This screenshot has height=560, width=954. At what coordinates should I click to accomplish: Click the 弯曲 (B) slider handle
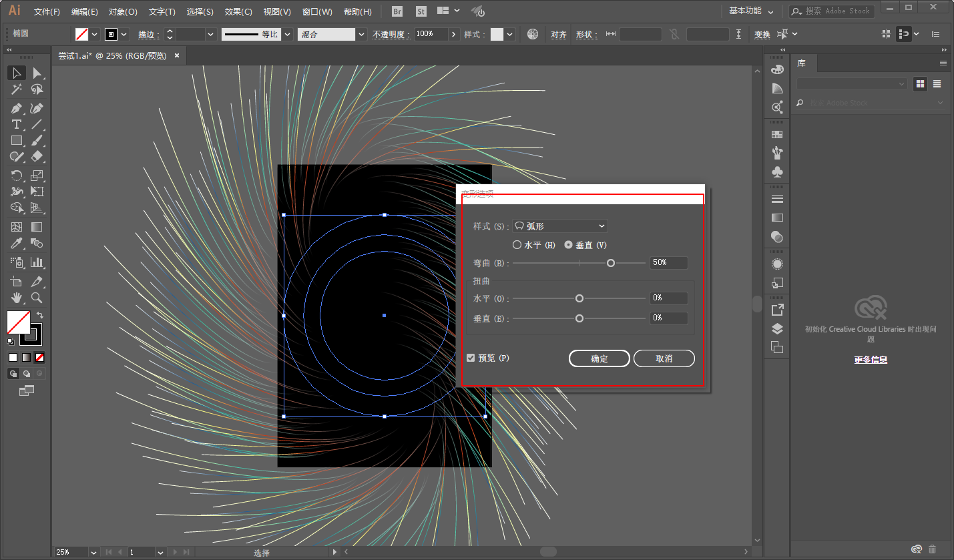coord(610,264)
